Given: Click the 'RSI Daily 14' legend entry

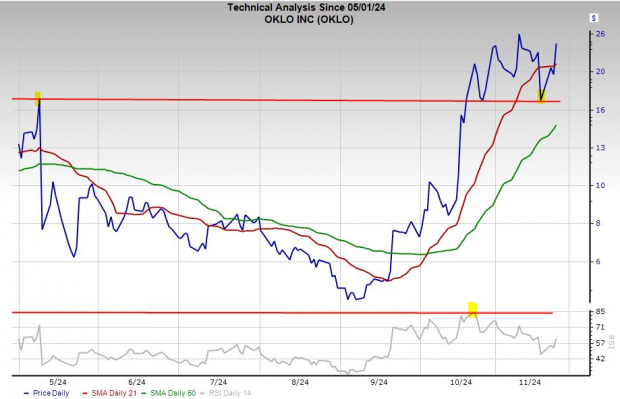Looking at the screenshot, I should [x=226, y=393].
